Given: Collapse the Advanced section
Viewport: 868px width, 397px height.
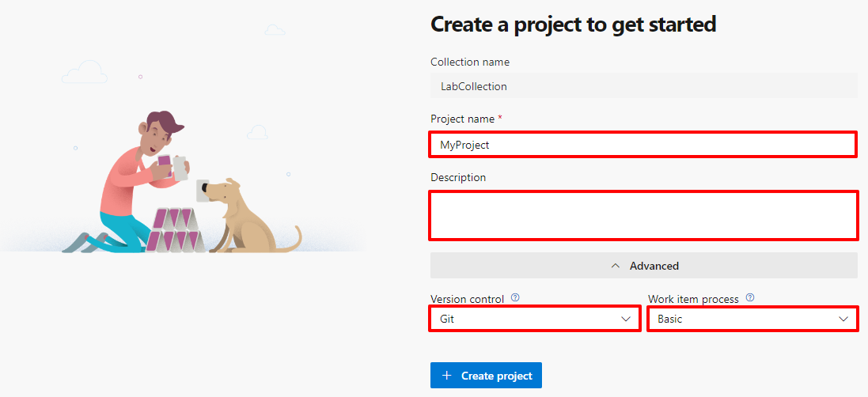Looking at the screenshot, I should coord(643,266).
